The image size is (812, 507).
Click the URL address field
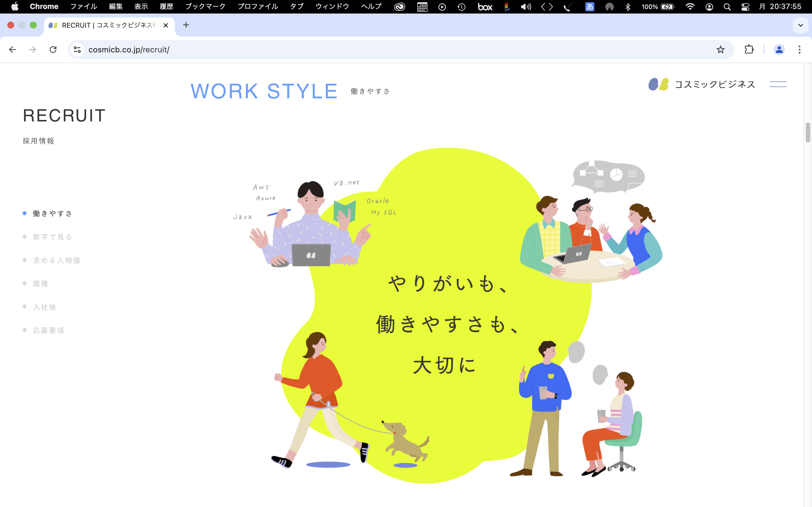[369, 50]
